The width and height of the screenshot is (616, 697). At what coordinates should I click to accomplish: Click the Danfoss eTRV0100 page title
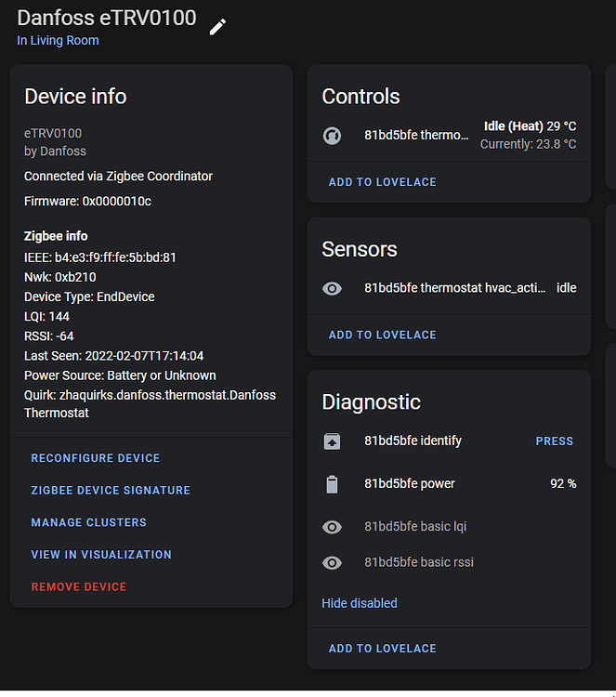(107, 19)
